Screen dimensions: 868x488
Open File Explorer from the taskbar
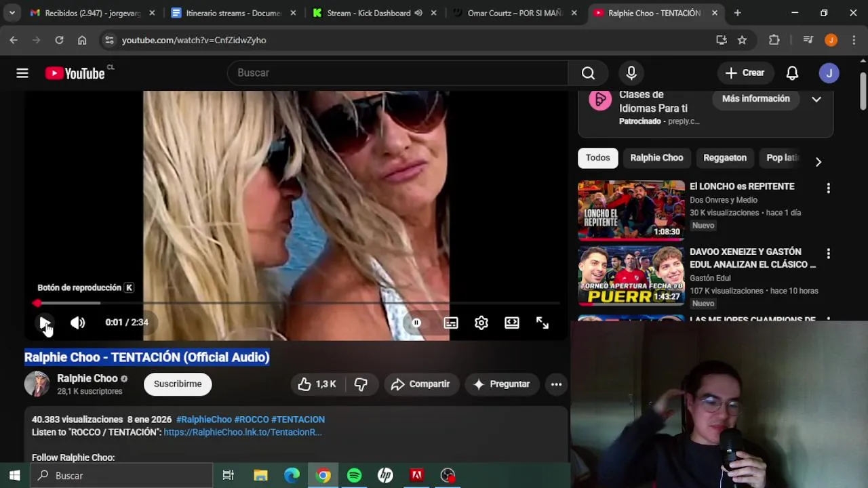coord(260,475)
